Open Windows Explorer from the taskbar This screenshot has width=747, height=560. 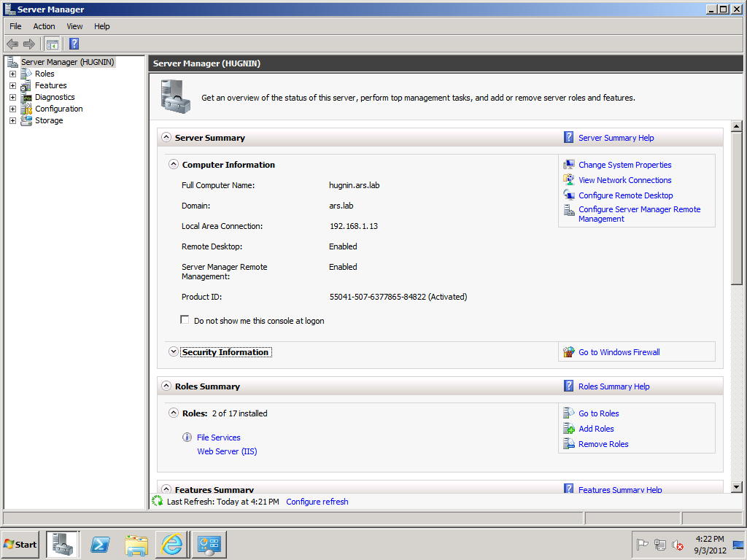[136, 544]
